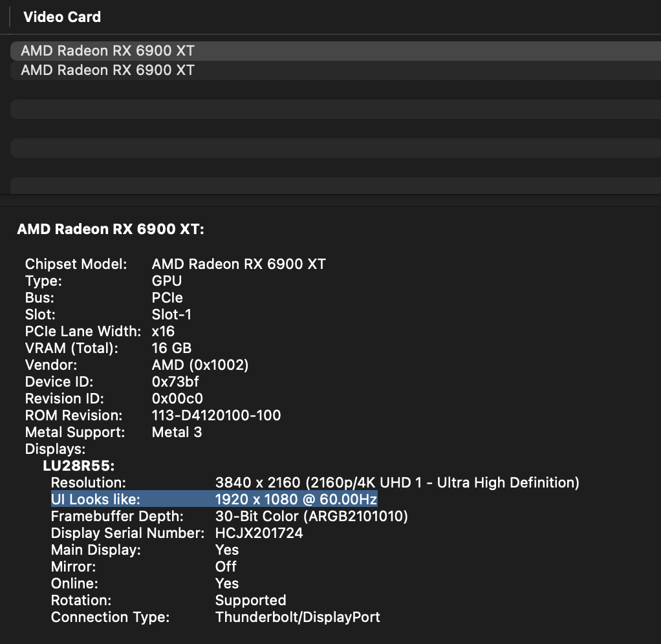Click the Chipset Model value AMD Radeon RX 6900 XT
The height and width of the screenshot is (644, 661).
coord(239,264)
